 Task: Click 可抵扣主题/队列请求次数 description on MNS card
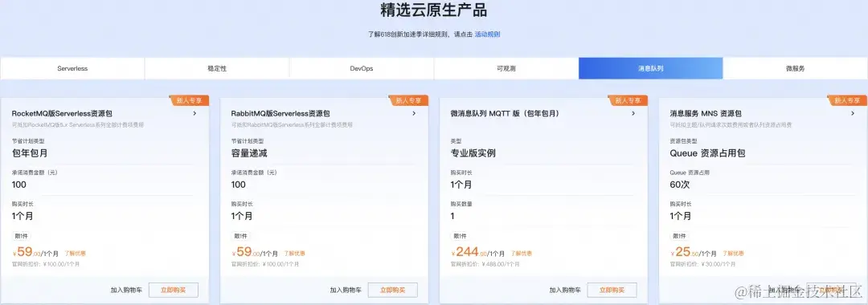coord(731,125)
